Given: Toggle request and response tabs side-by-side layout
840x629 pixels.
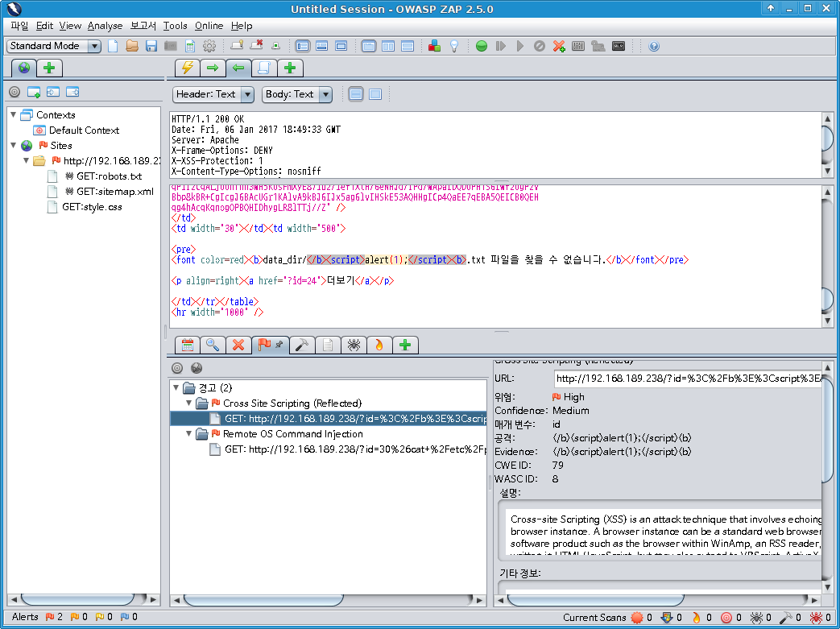Looking at the screenshot, I should coord(388,46).
